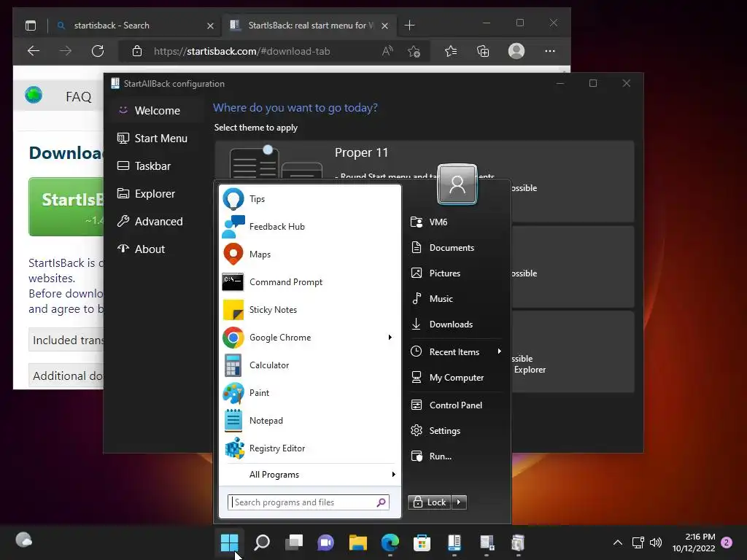The image size is (747, 560).
Task: Close the StartIsBack browser tab
Action: [385, 26]
